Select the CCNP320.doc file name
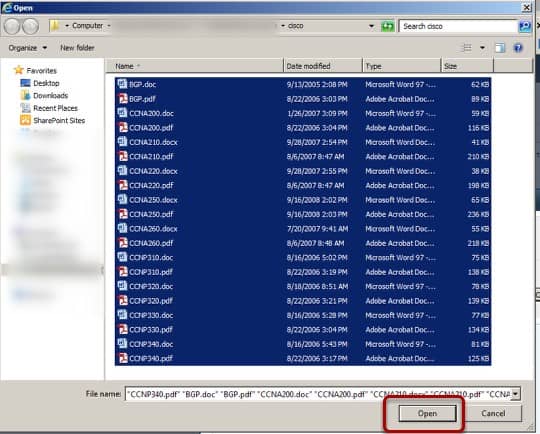 coord(151,287)
